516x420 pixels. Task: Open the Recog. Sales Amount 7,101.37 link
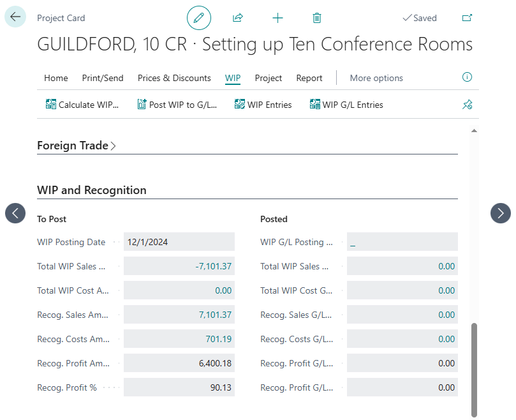pos(214,315)
